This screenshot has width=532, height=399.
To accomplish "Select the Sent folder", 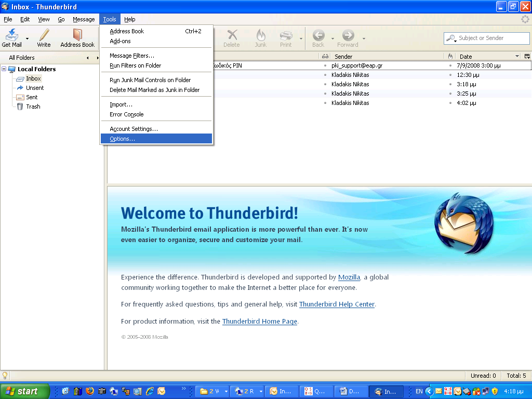I will pos(32,97).
